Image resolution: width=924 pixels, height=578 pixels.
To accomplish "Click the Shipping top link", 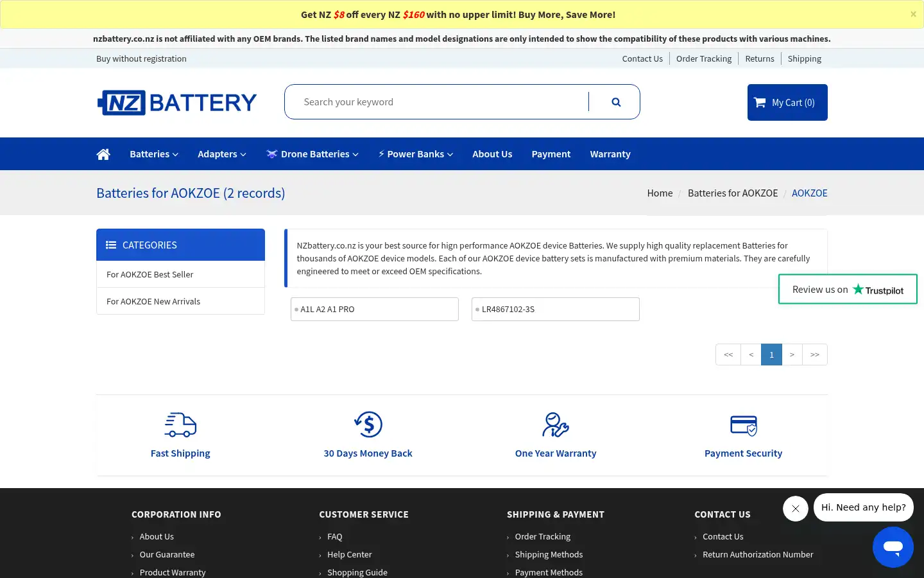I will (x=805, y=58).
